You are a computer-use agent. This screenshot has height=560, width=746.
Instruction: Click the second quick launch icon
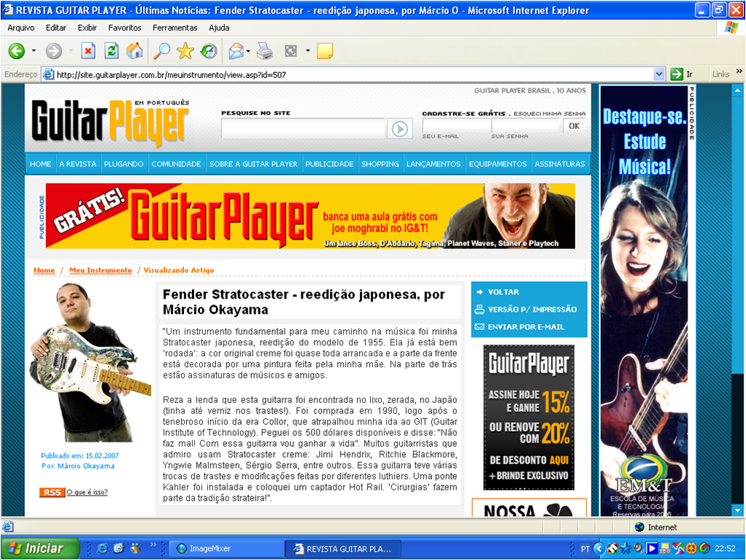coord(119,548)
